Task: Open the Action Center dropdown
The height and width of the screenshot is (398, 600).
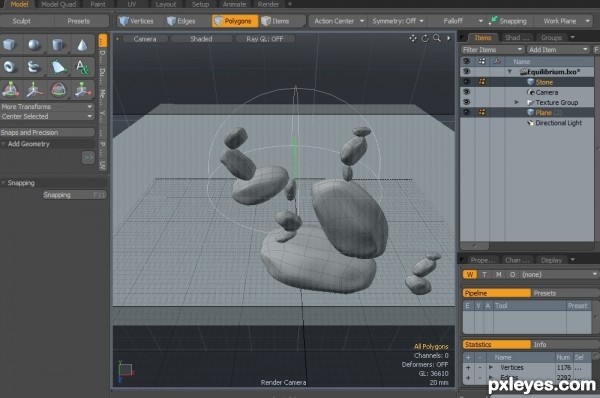Action: [338, 21]
